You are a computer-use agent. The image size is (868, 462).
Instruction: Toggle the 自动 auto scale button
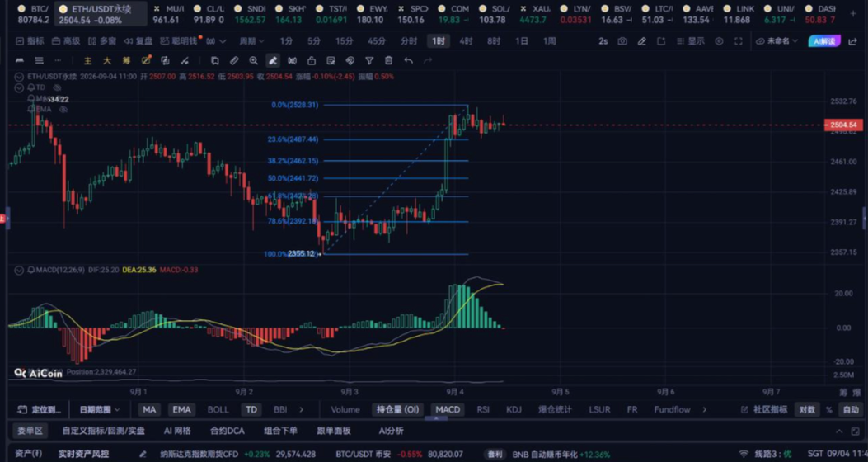pos(851,410)
